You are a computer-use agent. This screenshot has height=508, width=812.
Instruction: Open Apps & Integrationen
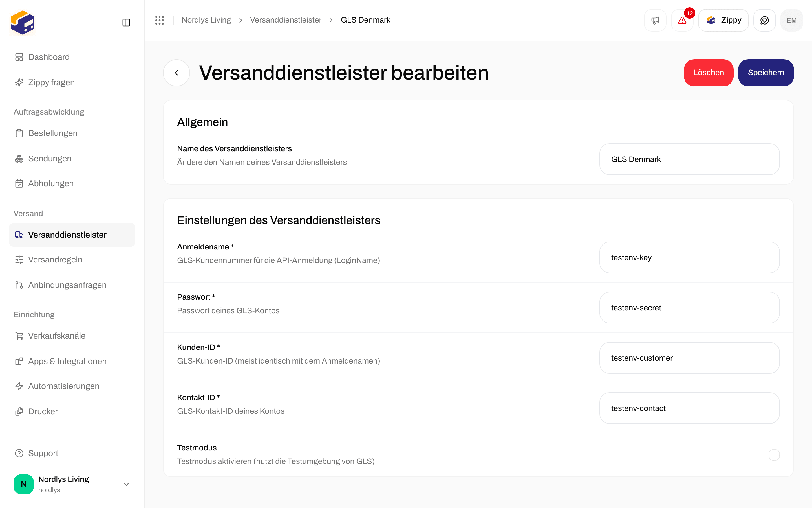72,361
